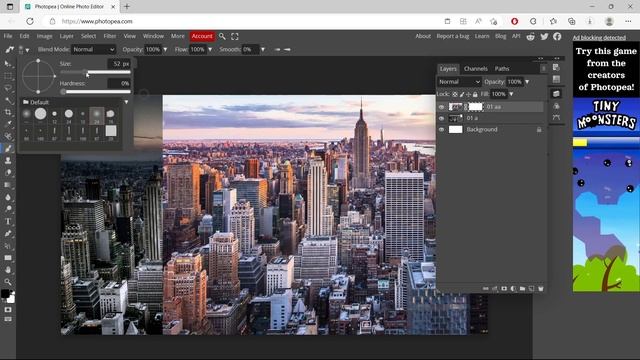
Task: Select the Move tool
Action: 8,63
